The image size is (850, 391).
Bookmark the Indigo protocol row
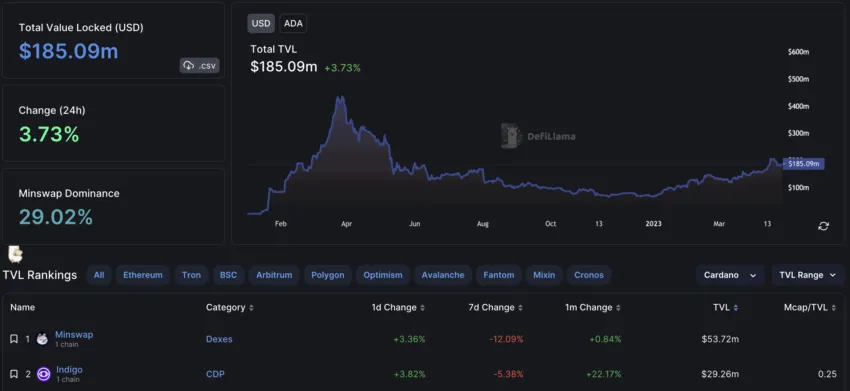[x=14, y=374]
